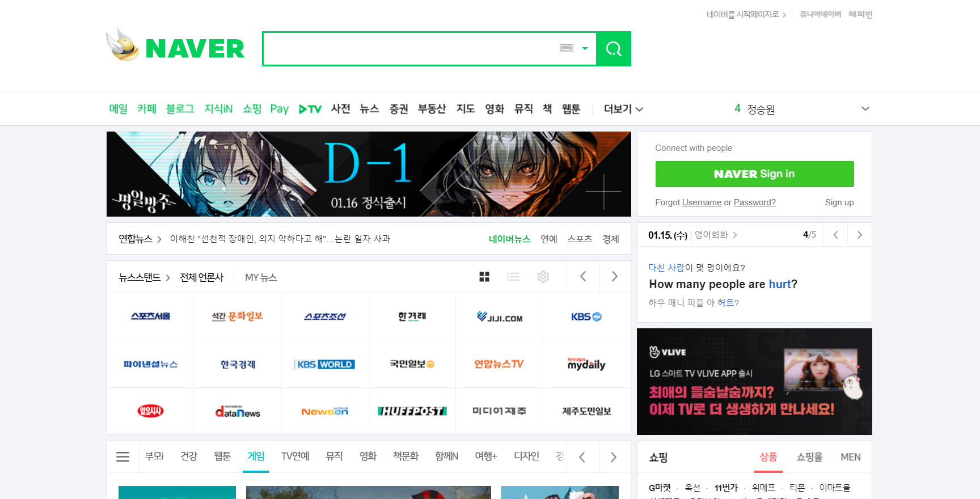Viewport: 980px width, 499px height.
Task: Open the KBS WORLD news publisher logo
Action: [325, 365]
